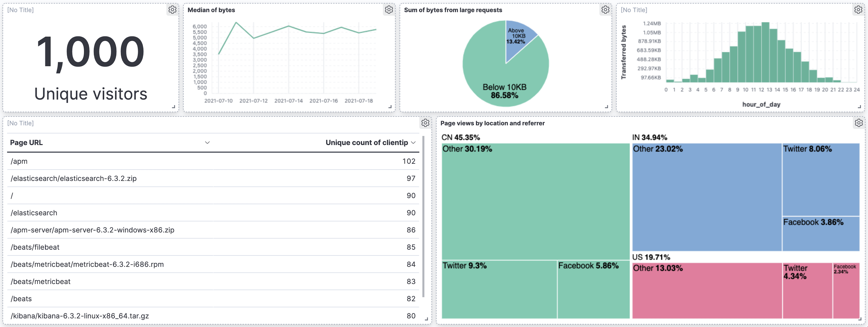Open the settings gear on Median of bytes chart
868x327 pixels.
(389, 10)
